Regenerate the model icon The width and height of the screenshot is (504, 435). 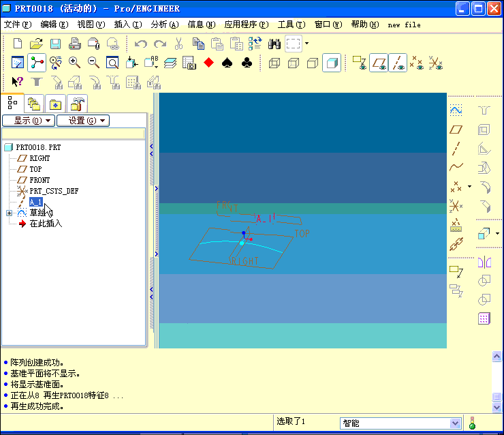[x=255, y=44]
